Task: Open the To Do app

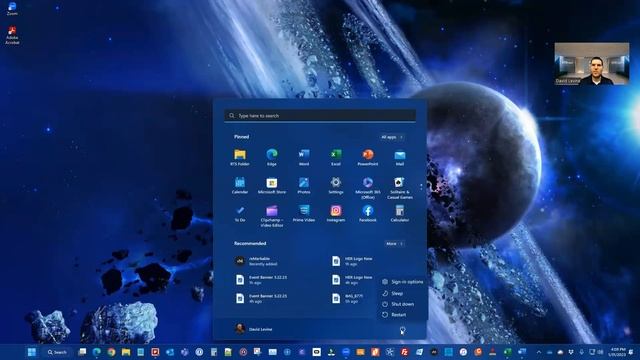Action: 240,213
